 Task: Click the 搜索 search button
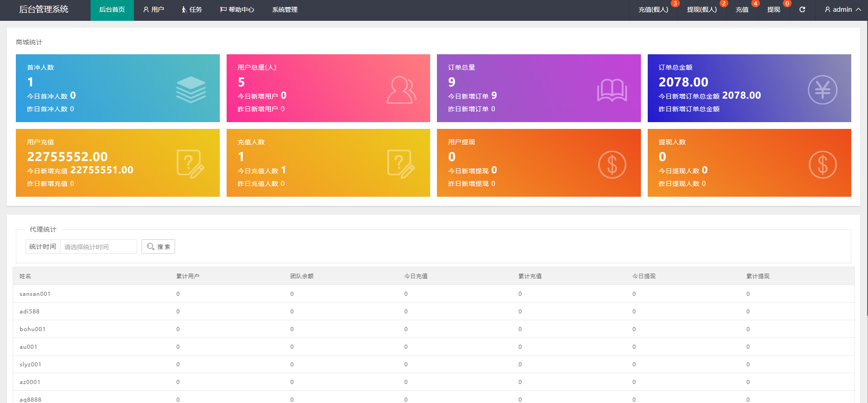[x=158, y=247]
